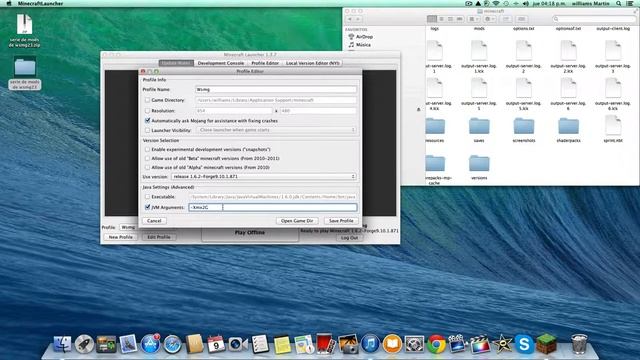Click the Log Out button
The image size is (640, 360).
pyautogui.click(x=349, y=238)
